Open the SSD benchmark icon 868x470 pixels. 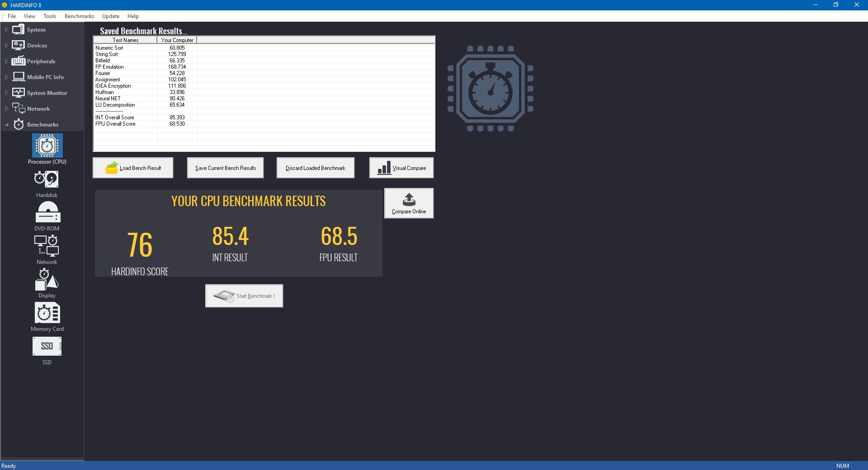coord(47,346)
